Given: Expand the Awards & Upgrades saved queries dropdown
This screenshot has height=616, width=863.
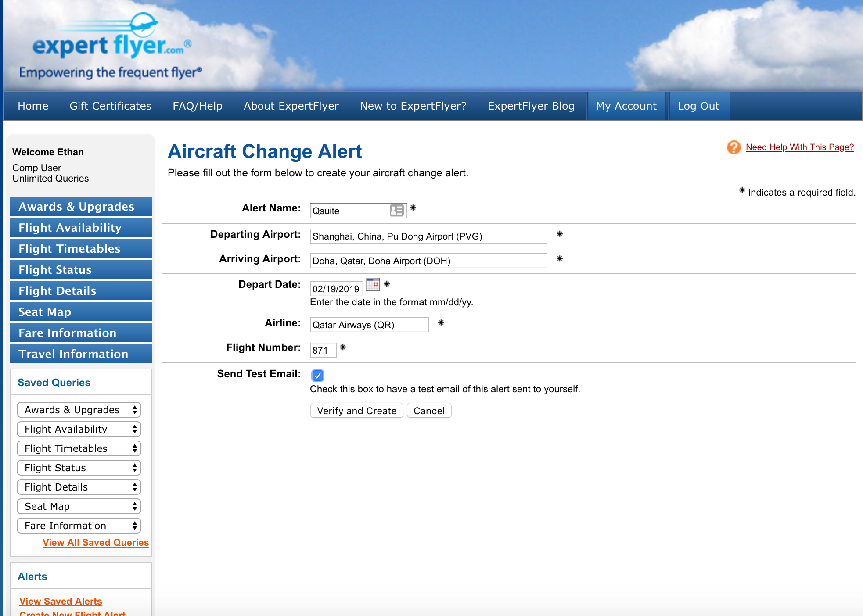Looking at the screenshot, I should click(79, 410).
